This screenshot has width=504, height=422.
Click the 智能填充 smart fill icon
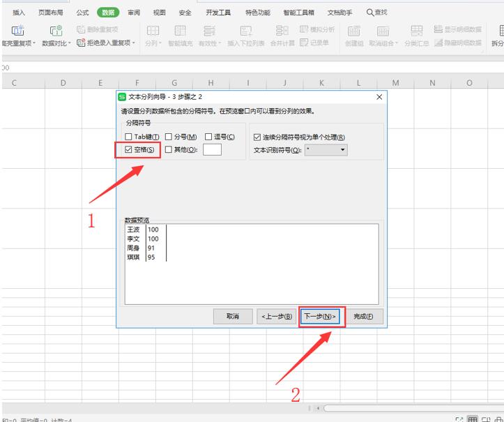[180, 31]
